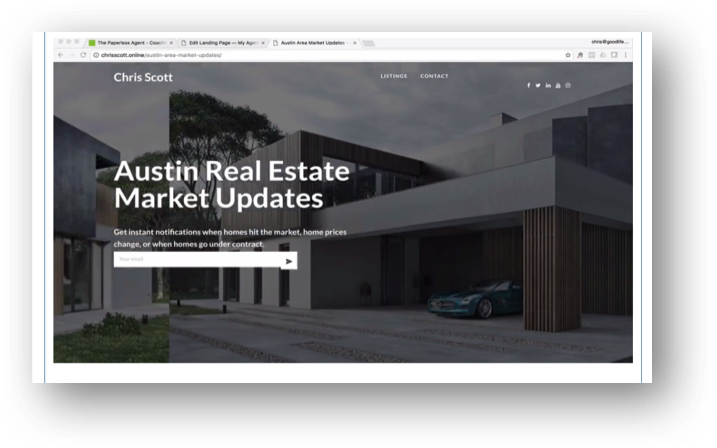The height and width of the screenshot is (448, 717).
Task: Close the Edit Landing Page tab
Action: (263, 43)
